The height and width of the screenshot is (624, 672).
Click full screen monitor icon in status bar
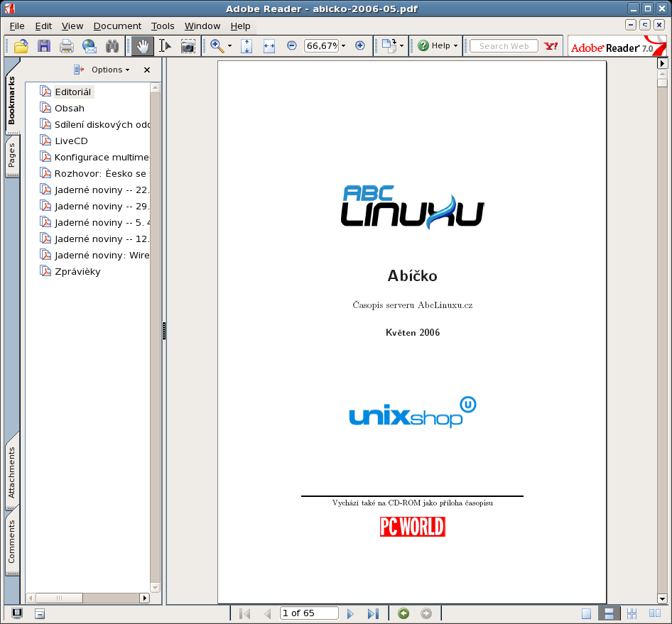tap(17, 614)
